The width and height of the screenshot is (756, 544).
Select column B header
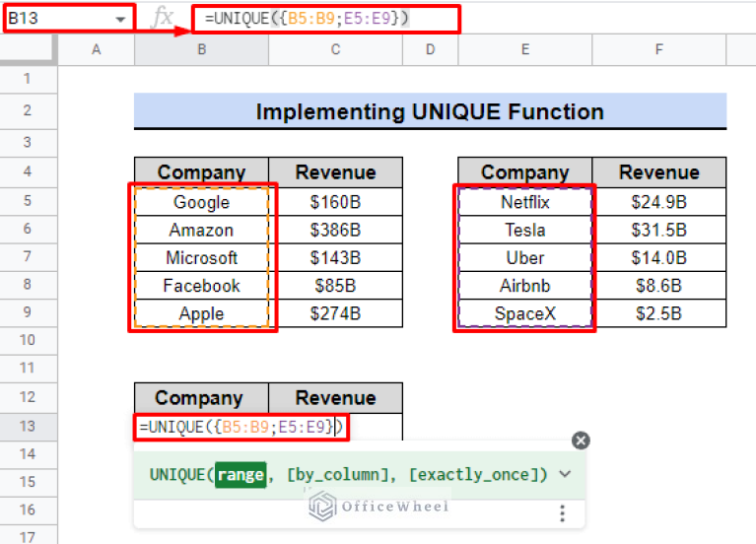pos(201,49)
